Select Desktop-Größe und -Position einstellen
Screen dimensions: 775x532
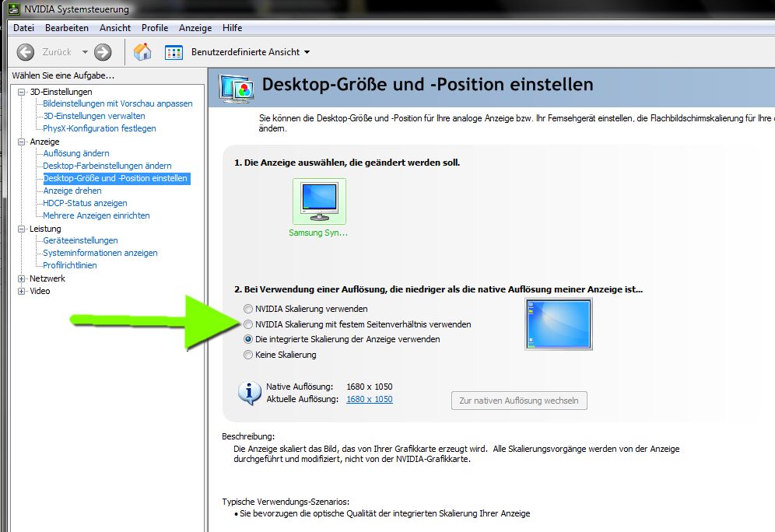click(x=117, y=178)
